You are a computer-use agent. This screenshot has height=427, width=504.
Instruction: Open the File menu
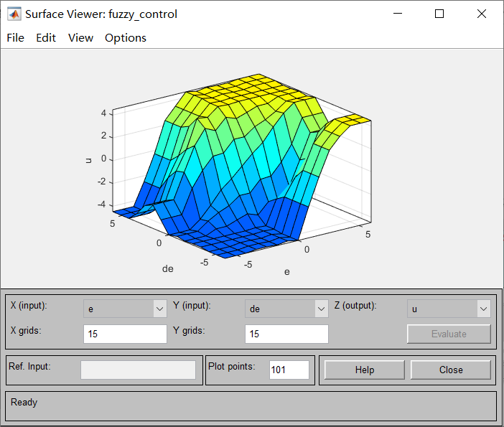pyautogui.click(x=15, y=38)
